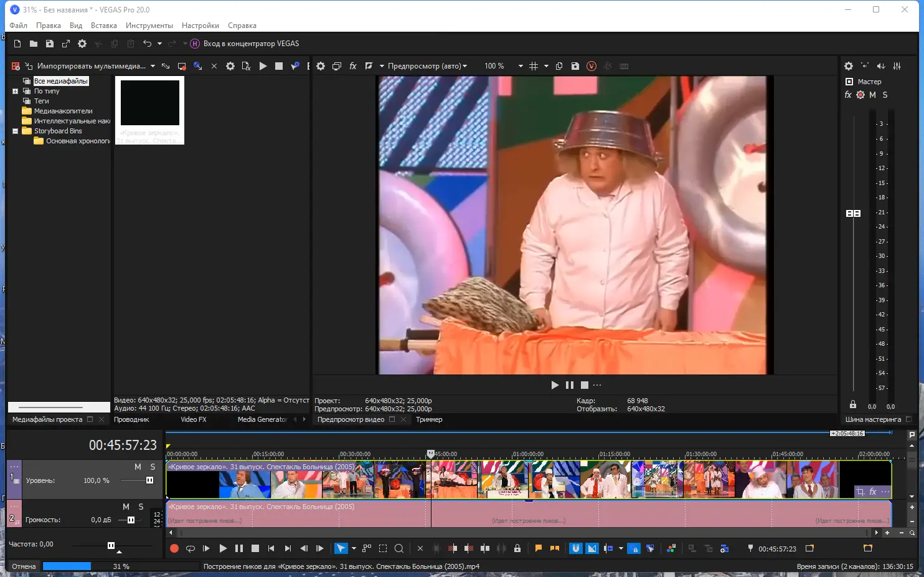Open the Tools menu

point(149,26)
